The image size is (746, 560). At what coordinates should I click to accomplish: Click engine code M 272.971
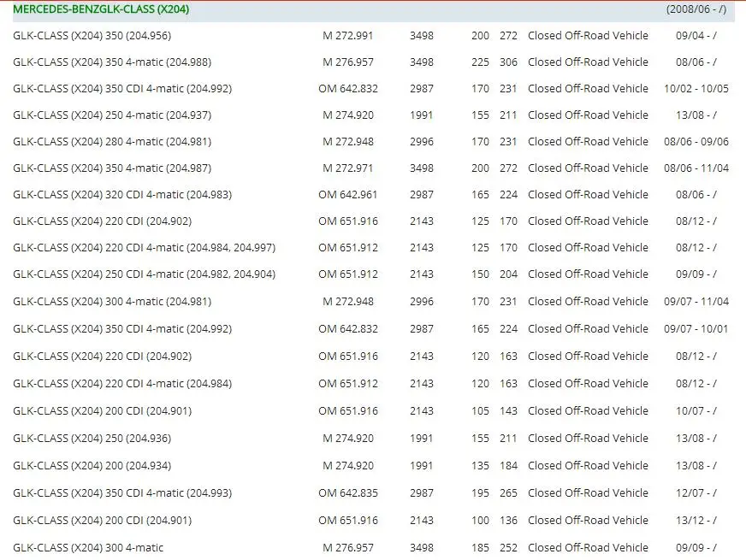tap(348, 168)
